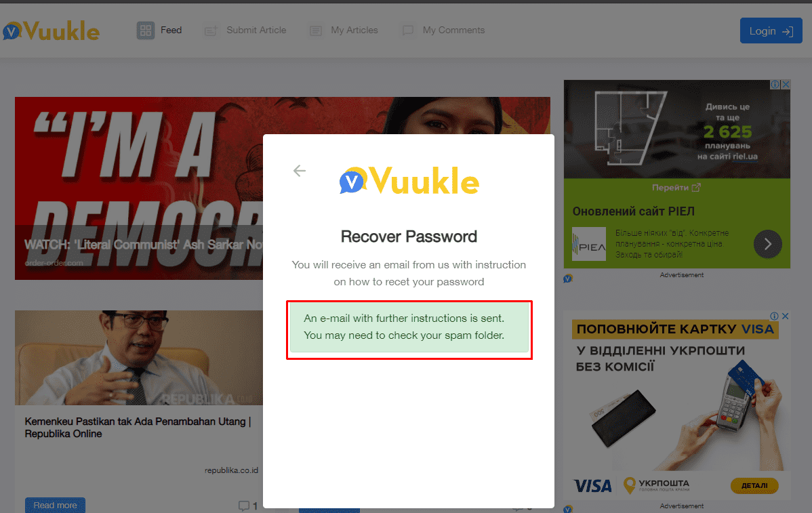812x513 pixels.
Task: Close the top advertisement with X icon
Action: [x=786, y=85]
